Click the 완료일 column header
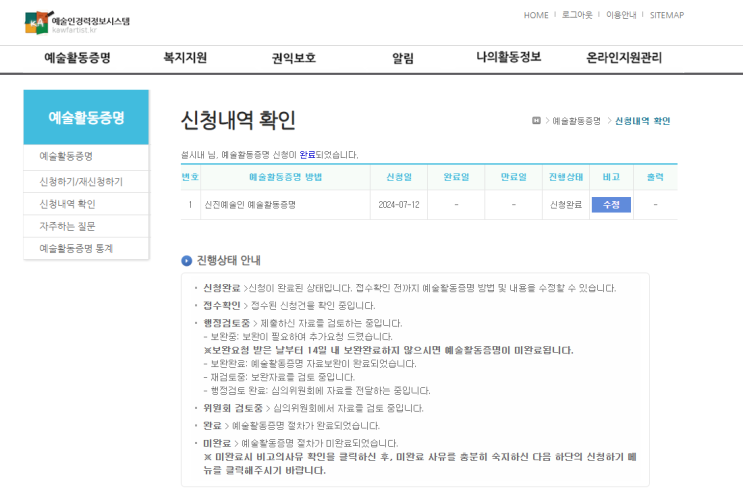Image resolution: width=743 pixels, height=502 pixels. [x=456, y=177]
